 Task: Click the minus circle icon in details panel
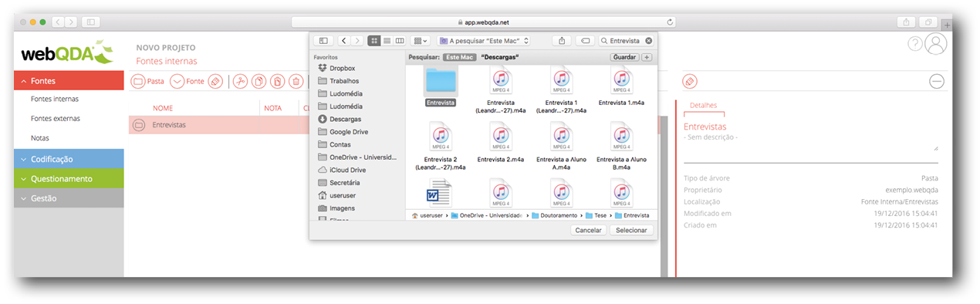click(937, 81)
